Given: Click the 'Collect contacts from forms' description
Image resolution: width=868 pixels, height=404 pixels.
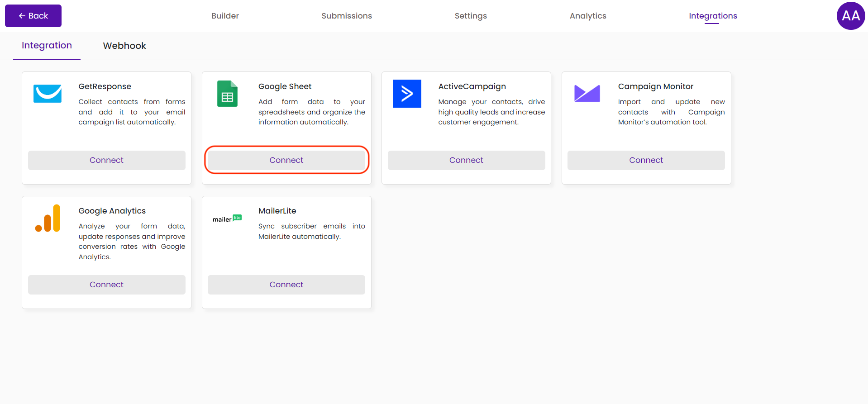Looking at the screenshot, I should [132, 112].
